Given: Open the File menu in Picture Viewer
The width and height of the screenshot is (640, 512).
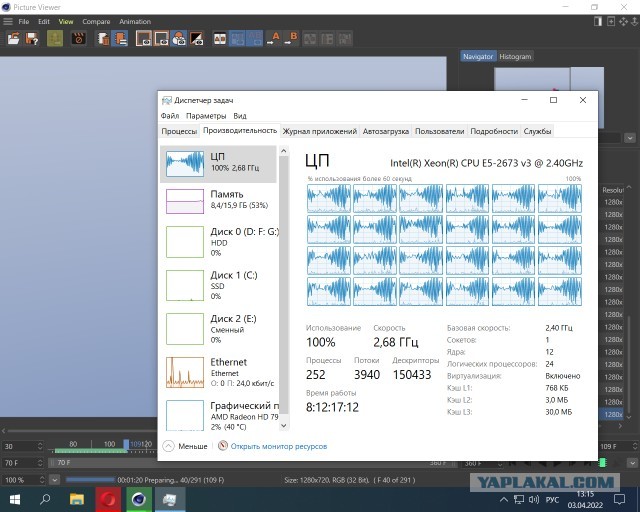Looking at the screenshot, I should click(24, 22).
